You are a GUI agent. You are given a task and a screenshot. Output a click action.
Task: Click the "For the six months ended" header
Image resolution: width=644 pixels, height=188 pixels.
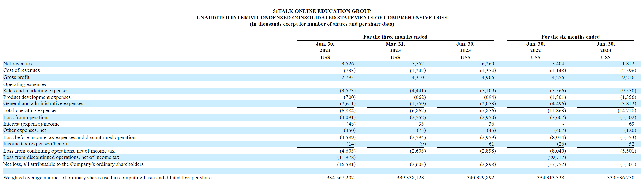coord(570,37)
